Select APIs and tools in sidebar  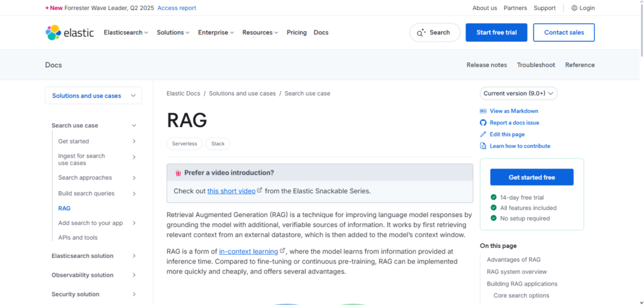click(78, 237)
